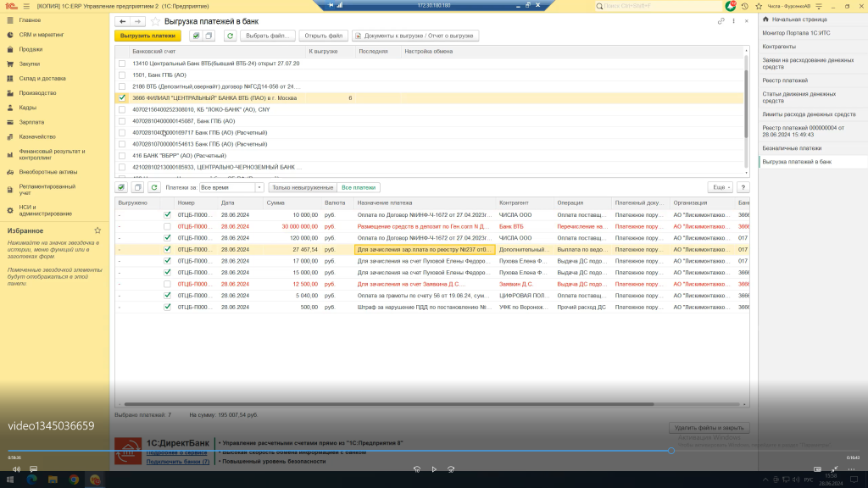Viewport: 868px width, 488px height.
Task: Switch to the Реестр платежей tab
Action: (x=785, y=80)
